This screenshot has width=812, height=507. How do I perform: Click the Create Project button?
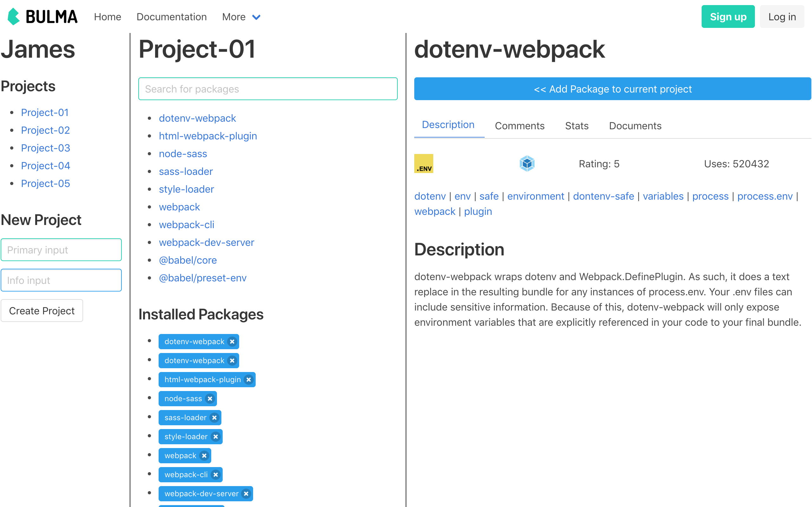coord(42,311)
